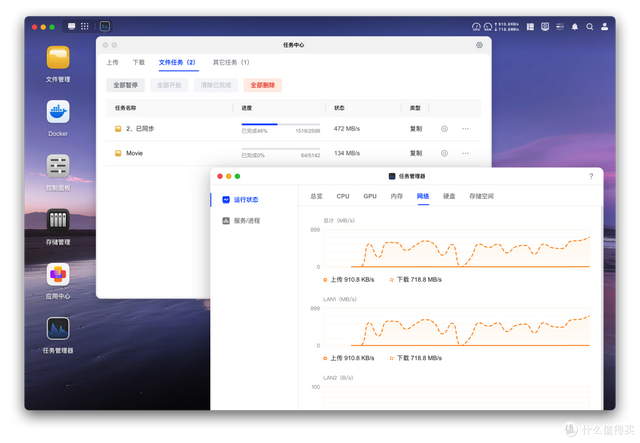
Task: Click the 进度 column header
Action: [247, 108]
